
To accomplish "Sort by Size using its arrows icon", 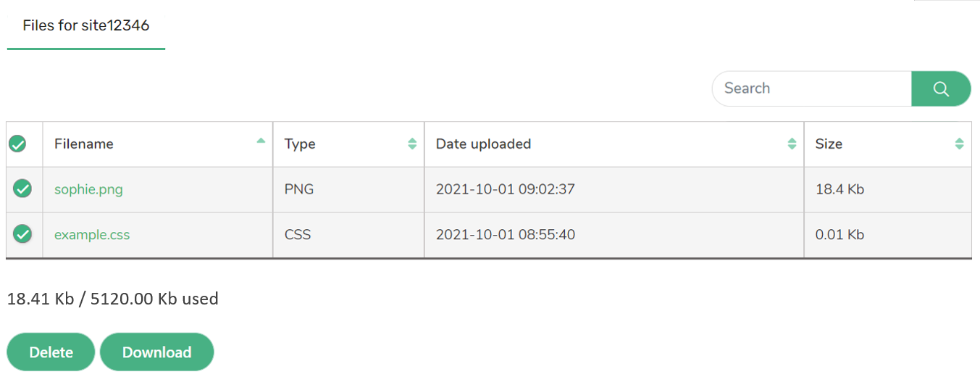I will tap(959, 144).
